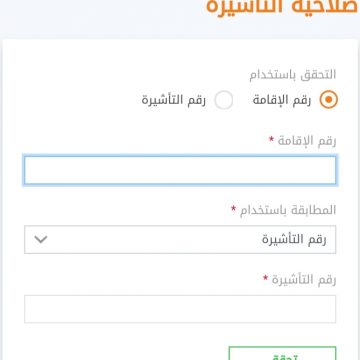Open the المطابقة باستخدام dropdown
The width and height of the screenshot is (360, 360).
click(x=180, y=239)
